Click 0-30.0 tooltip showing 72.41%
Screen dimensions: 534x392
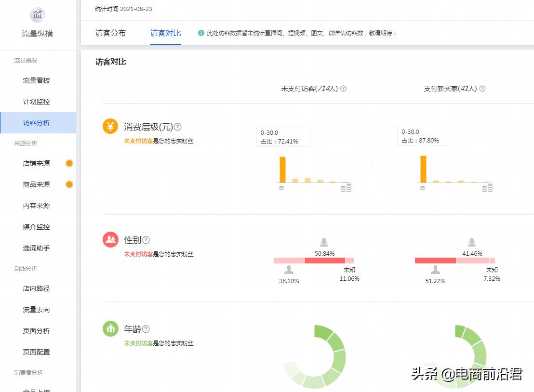(x=283, y=137)
